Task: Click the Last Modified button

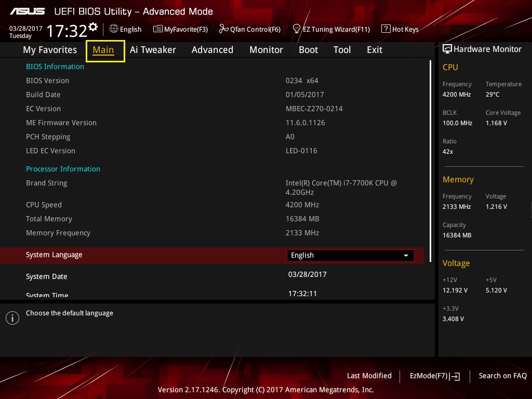Action: coord(369,376)
